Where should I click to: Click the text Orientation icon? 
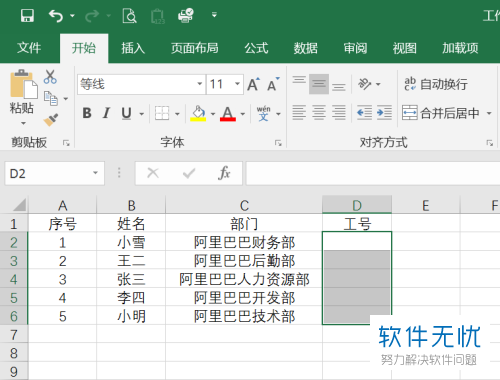[364, 84]
